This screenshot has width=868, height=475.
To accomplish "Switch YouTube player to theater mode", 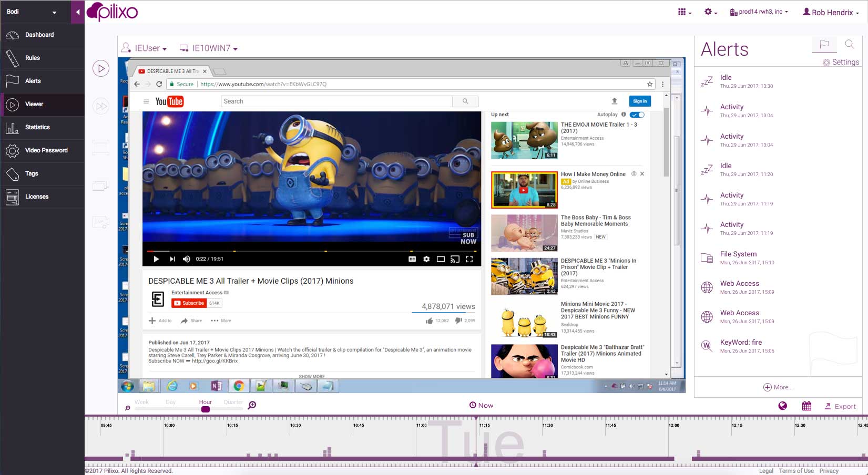I will [x=441, y=259].
